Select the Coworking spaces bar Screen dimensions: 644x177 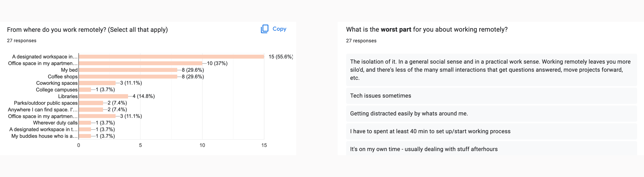tap(97, 83)
